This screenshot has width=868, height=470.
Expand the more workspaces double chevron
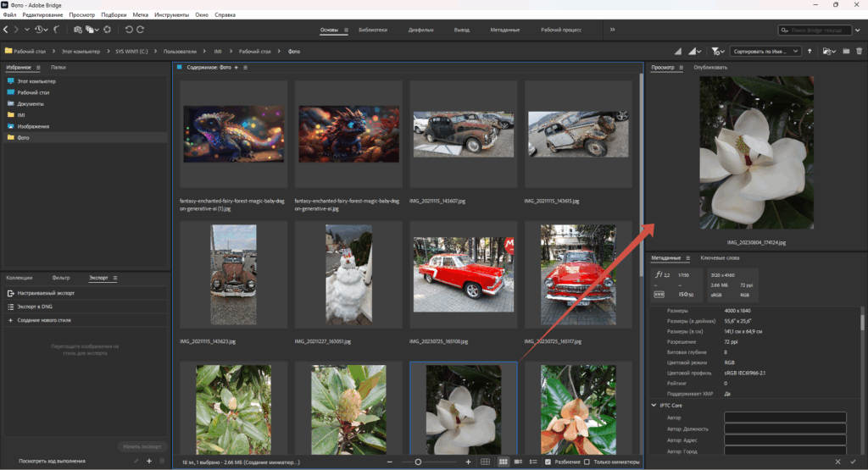[x=612, y=30]
